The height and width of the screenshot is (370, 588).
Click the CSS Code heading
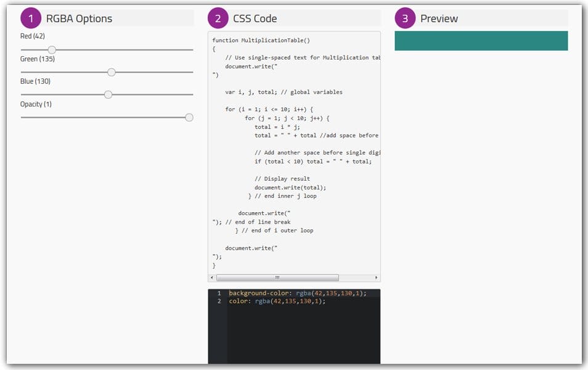(255, 18)
